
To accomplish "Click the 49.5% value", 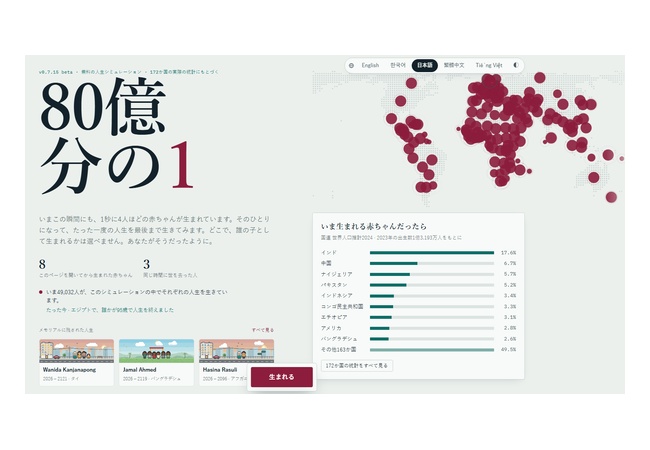I will pyautogui.click(x=508, y=349).
